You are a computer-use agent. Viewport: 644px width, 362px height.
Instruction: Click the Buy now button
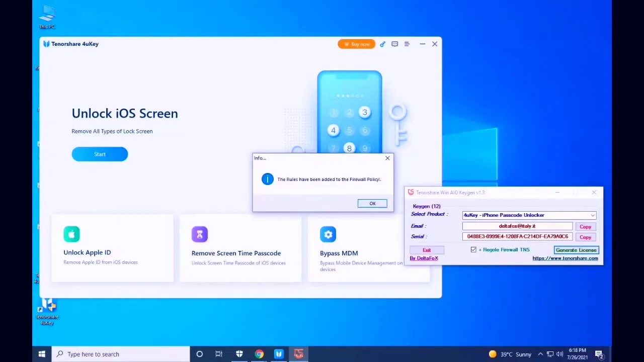tap(356, 44)
